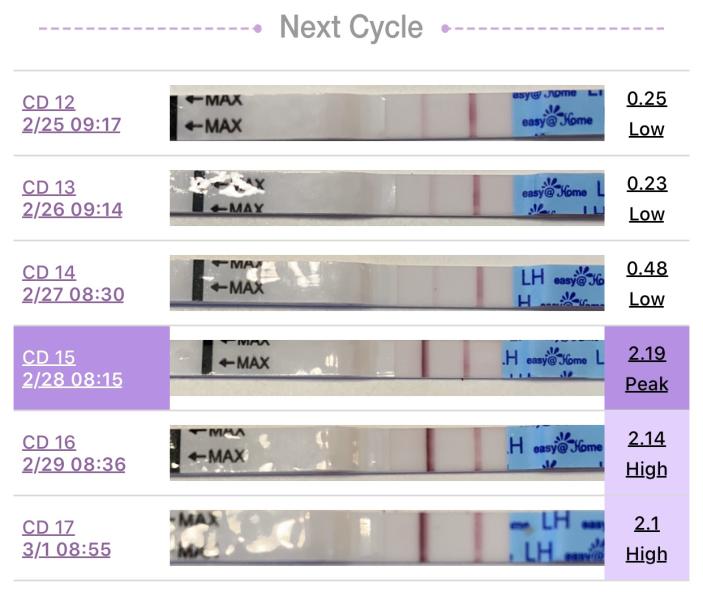This screenshot has width=703, height=600.
Task: Open the 2.19 Peak ratio result
Action: [x=647, y=368]
